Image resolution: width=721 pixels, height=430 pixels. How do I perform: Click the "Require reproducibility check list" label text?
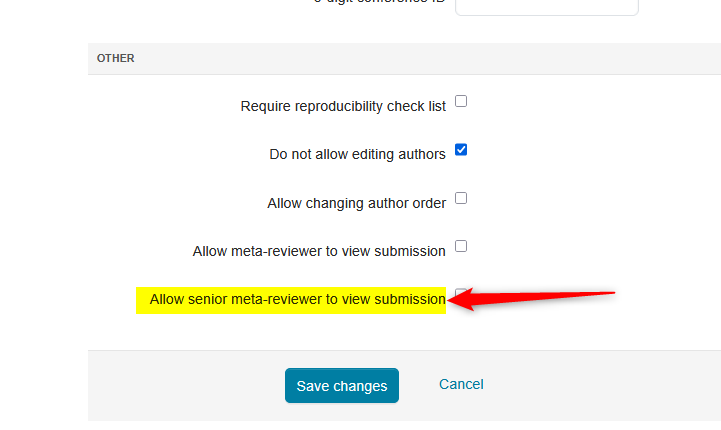[343, 106]
